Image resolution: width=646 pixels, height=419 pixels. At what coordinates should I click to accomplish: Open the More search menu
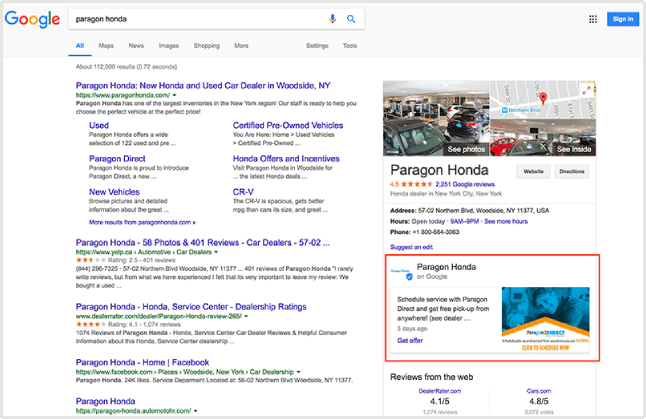[241, 46]
